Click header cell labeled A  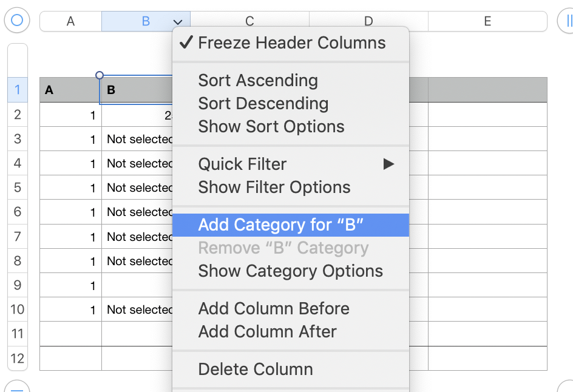[70, 90]
